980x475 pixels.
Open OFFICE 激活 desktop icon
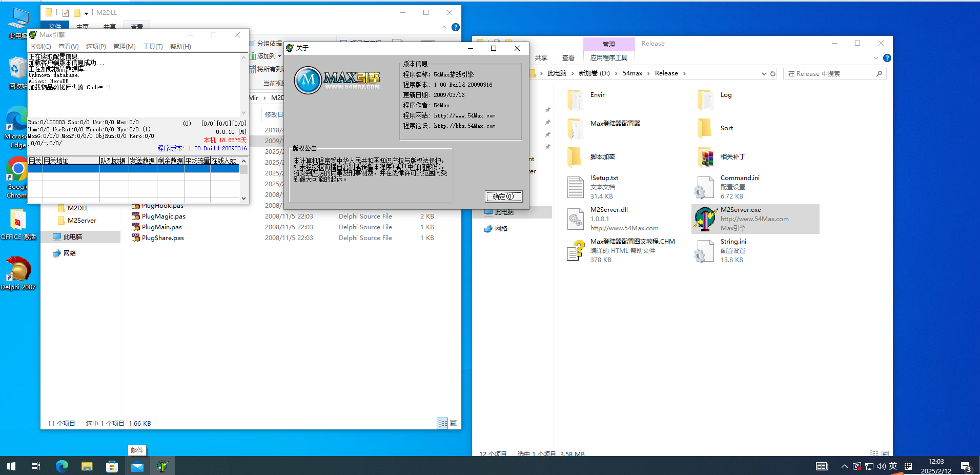click(x=18, y=225)
